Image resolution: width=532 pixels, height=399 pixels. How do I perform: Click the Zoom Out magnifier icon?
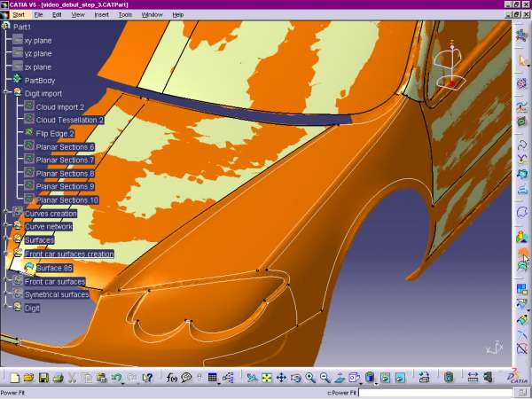[325, 378]
